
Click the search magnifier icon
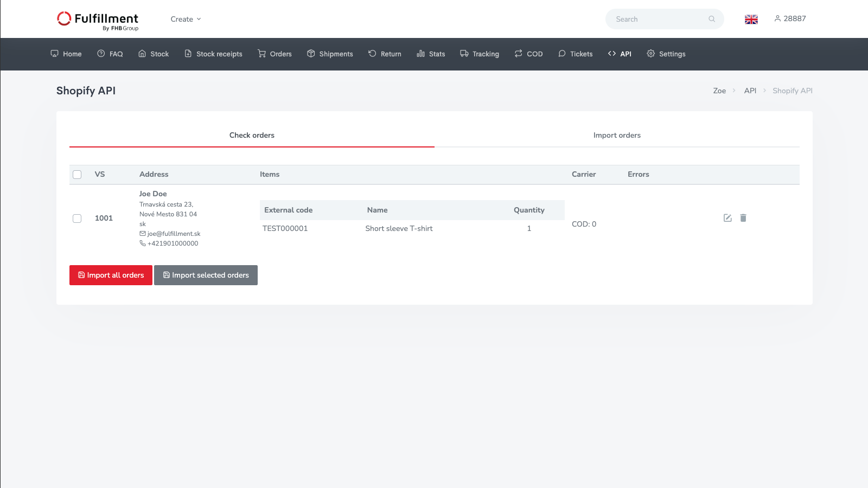(x=712, y=19)
